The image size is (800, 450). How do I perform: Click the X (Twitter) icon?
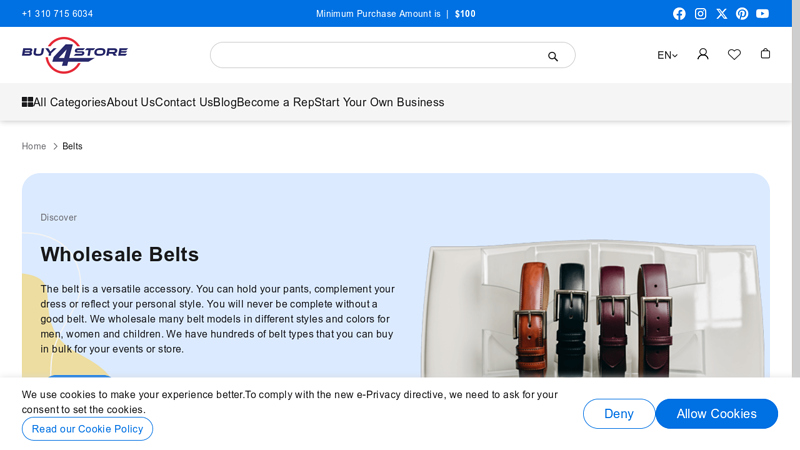721,14
